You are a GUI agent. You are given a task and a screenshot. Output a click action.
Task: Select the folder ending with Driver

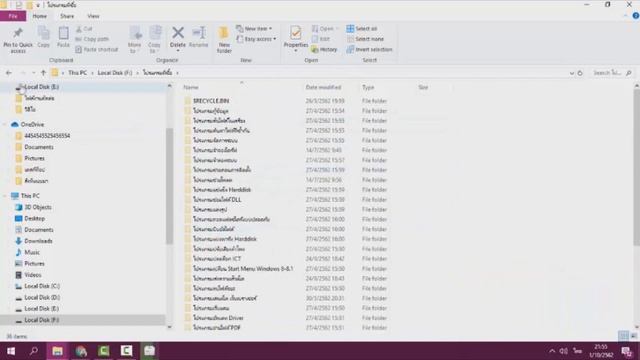point(218,318)
